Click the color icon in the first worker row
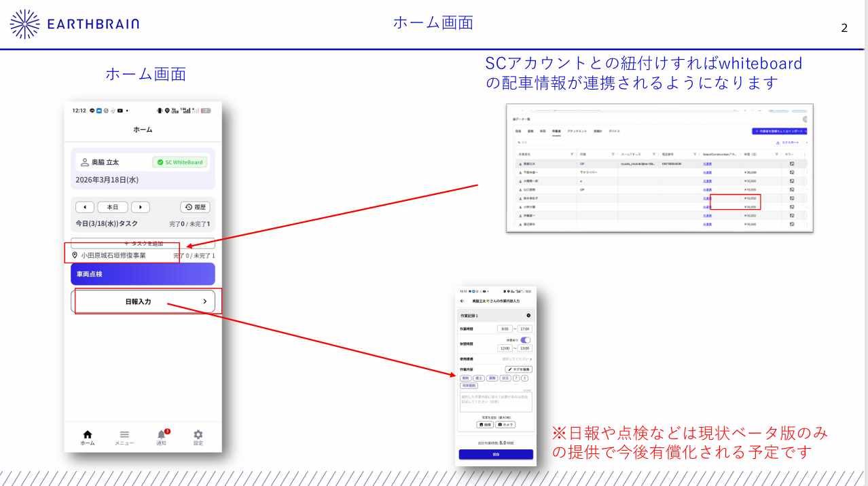 tap(791, 164)
